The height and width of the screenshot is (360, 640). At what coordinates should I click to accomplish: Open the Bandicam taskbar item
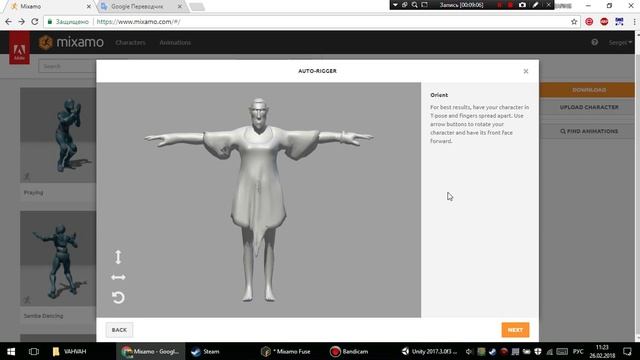click(349, 351)
